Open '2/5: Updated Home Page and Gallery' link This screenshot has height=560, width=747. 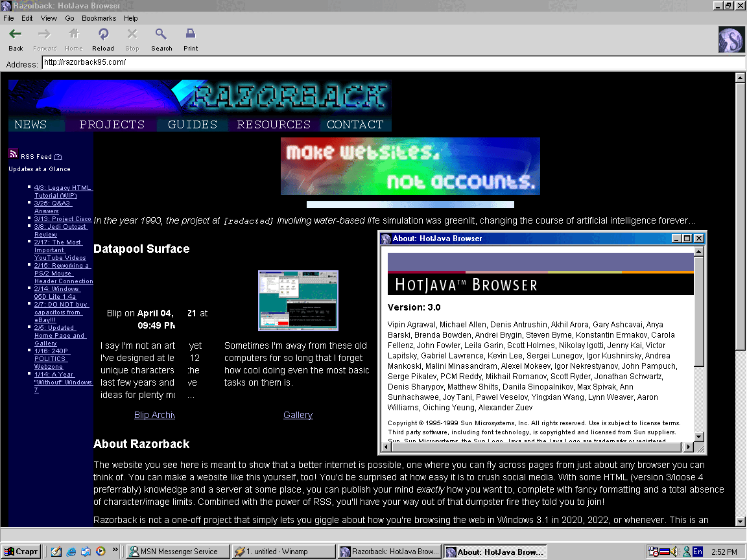(59, 335)
